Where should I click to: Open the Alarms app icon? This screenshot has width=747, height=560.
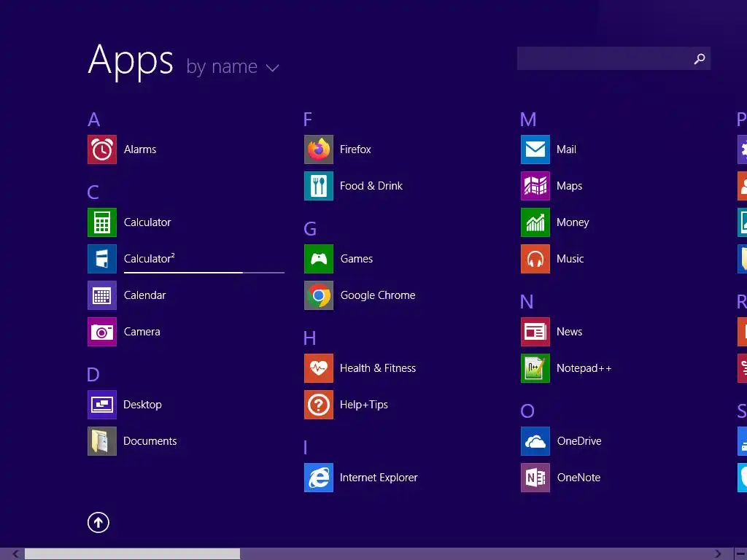pos(102,149)
